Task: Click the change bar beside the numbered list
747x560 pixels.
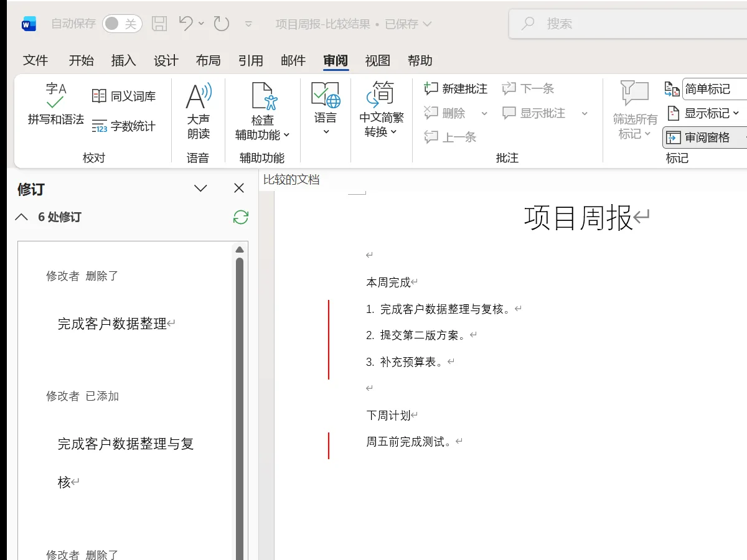Action: pos(328,339)
